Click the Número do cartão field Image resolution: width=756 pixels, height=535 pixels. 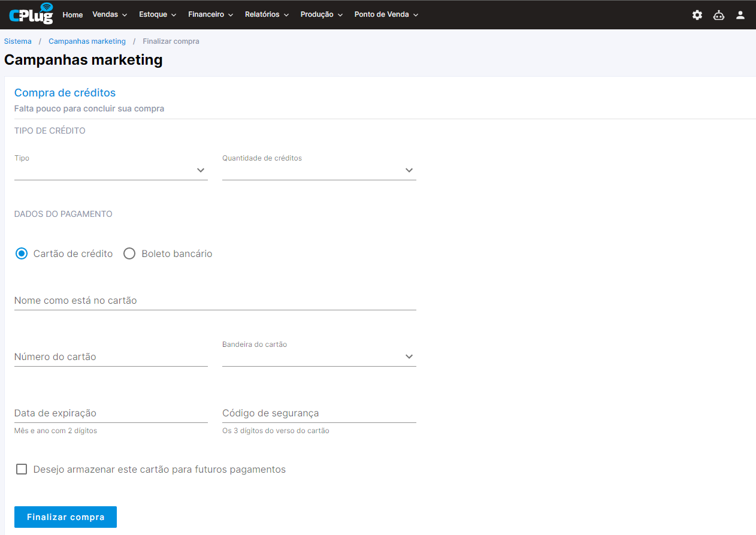[x=111, y=356]
